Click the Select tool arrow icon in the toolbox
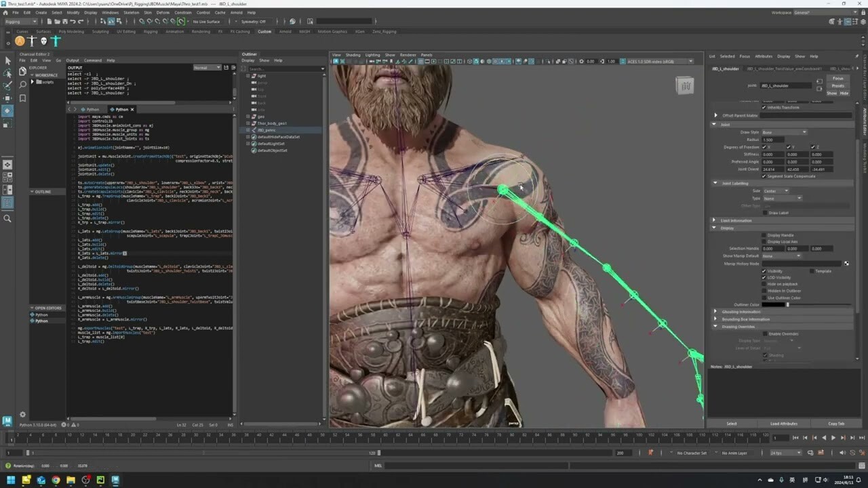Image resolution: width=868 pixels, height=488 pixels. (8, 61)
